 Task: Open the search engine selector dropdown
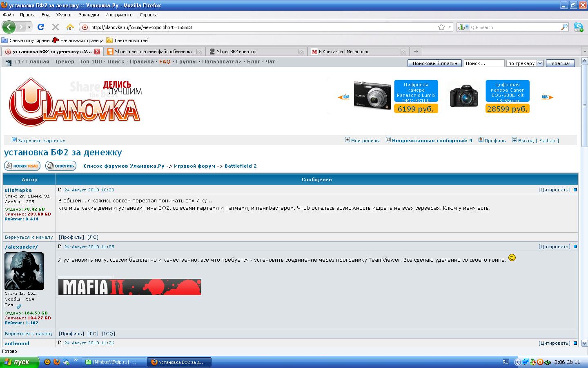point(467,27)
